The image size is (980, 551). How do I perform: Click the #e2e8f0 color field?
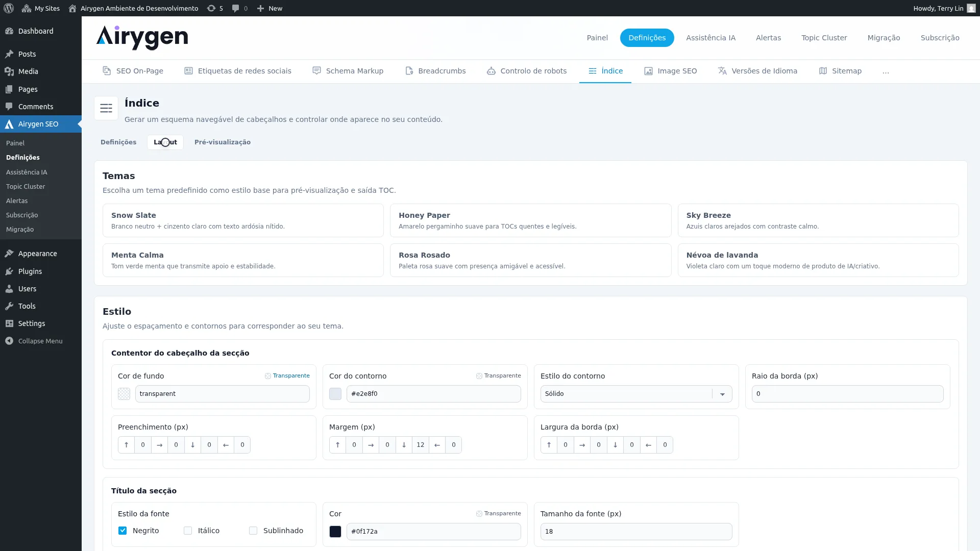click(434, 394)
